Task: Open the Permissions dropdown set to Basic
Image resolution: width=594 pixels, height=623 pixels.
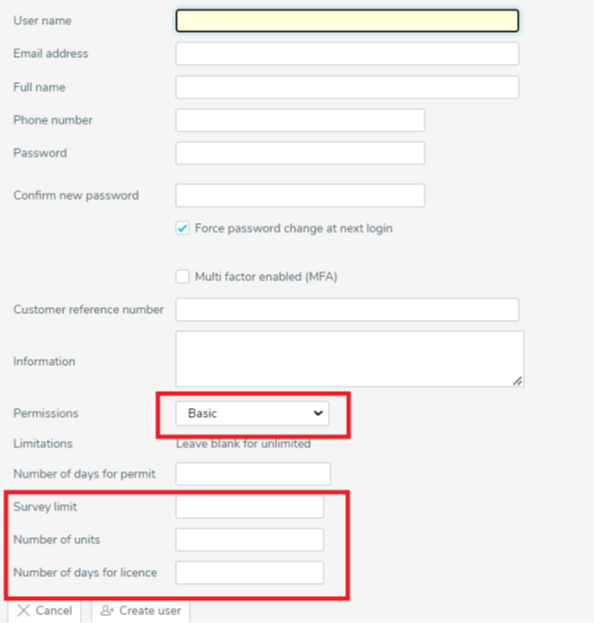Action: tap(252, 414)
